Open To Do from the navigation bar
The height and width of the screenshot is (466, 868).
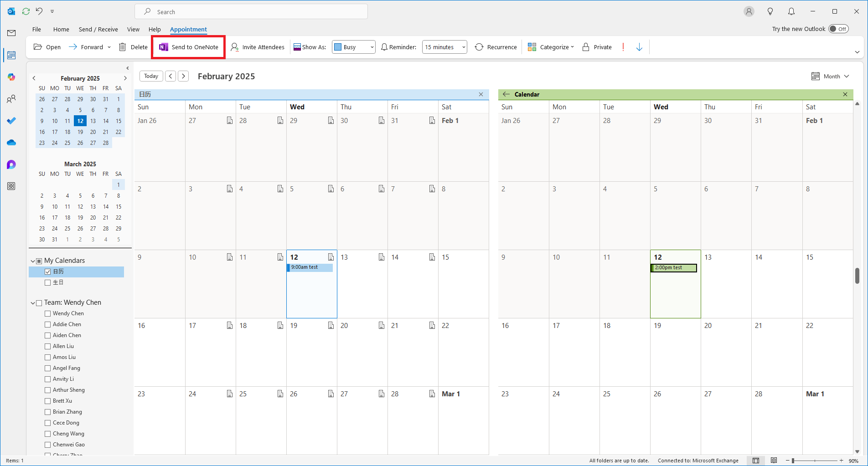click(11, 121)
